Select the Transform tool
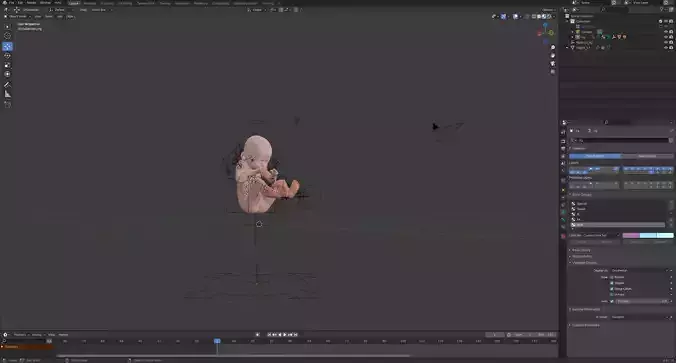This screenshot has height=363, width=676. point(7,74)
